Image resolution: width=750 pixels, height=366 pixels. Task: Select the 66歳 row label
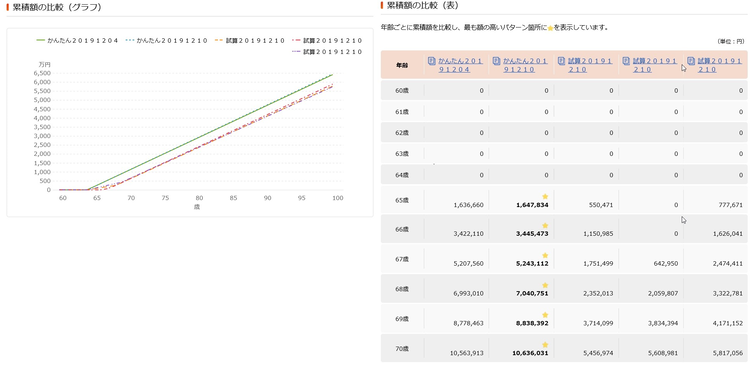[x=403, y=230]
